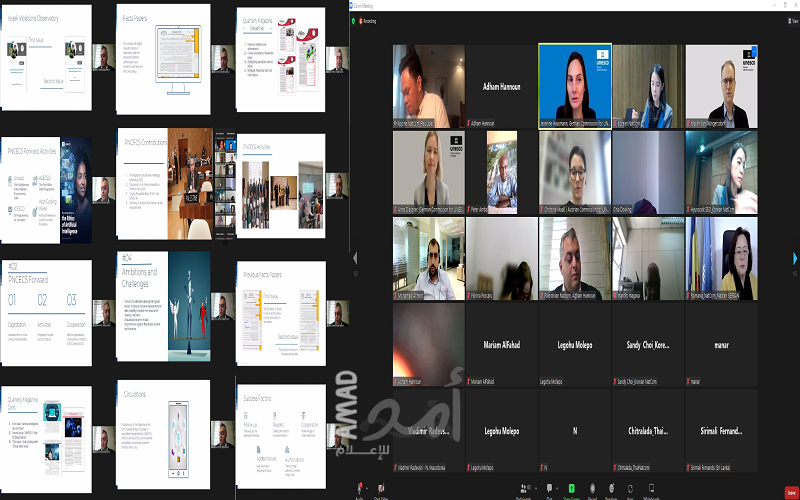
Task: Open the PNCECS Contributions slide
Action: click(164, 184)
